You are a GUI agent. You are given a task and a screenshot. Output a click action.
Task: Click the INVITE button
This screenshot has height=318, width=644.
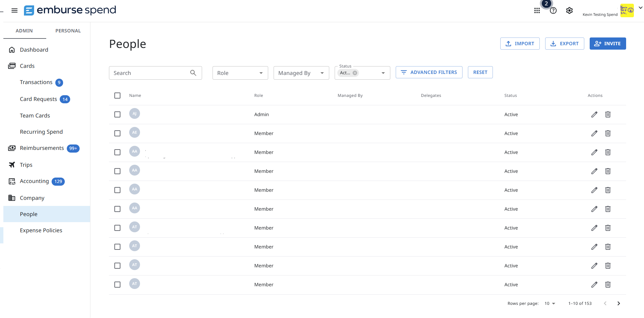coord(608,44)
